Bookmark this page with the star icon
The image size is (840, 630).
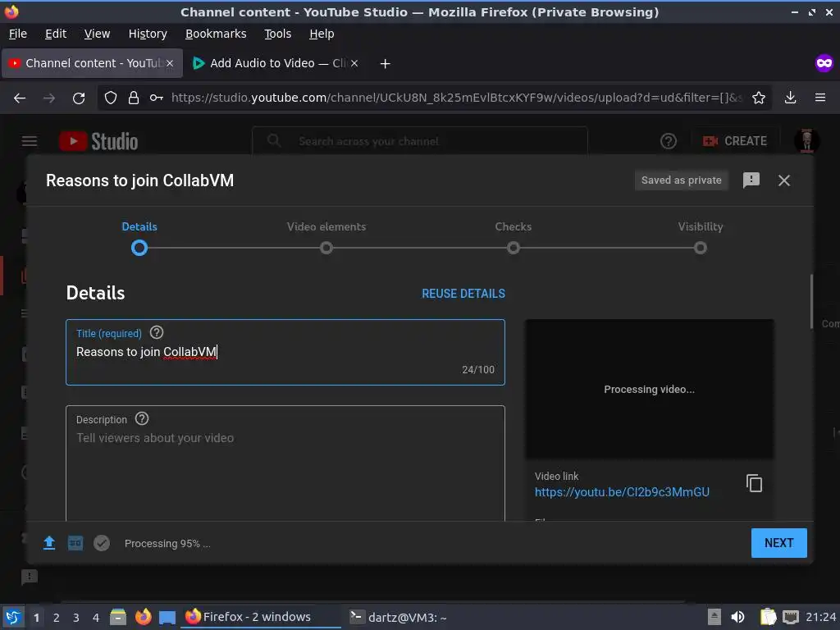[759, 98]
